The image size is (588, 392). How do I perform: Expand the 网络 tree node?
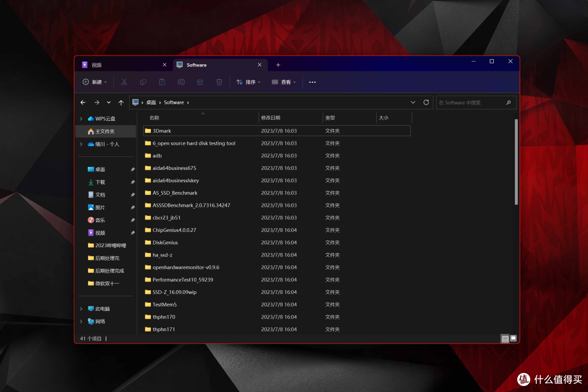point(81,321)
